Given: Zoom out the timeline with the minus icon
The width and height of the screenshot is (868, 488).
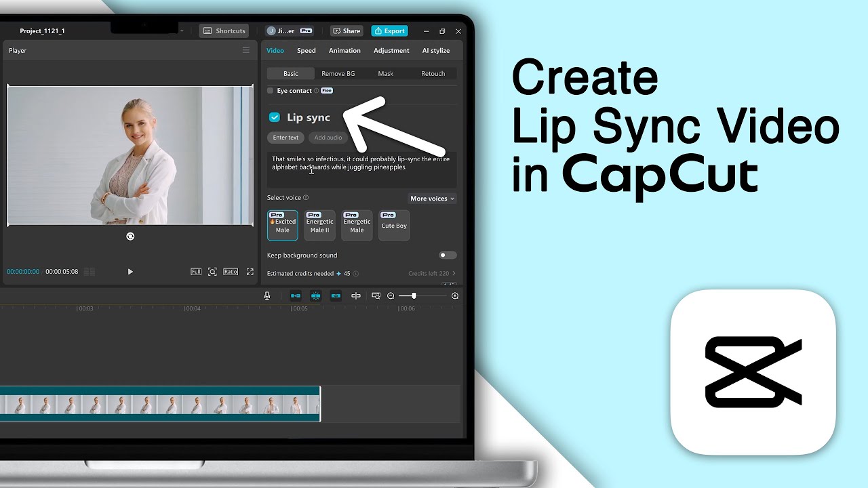Looking at the screenshot, I should point(391,296).
